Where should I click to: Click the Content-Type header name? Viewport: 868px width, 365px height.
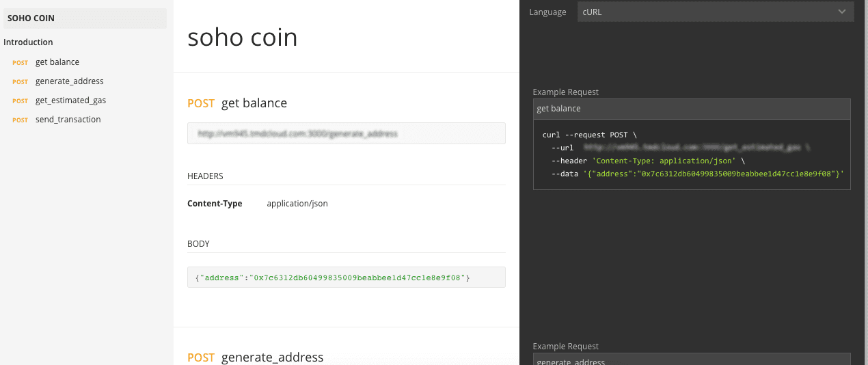pyautogui.click(x=215, y=204)
